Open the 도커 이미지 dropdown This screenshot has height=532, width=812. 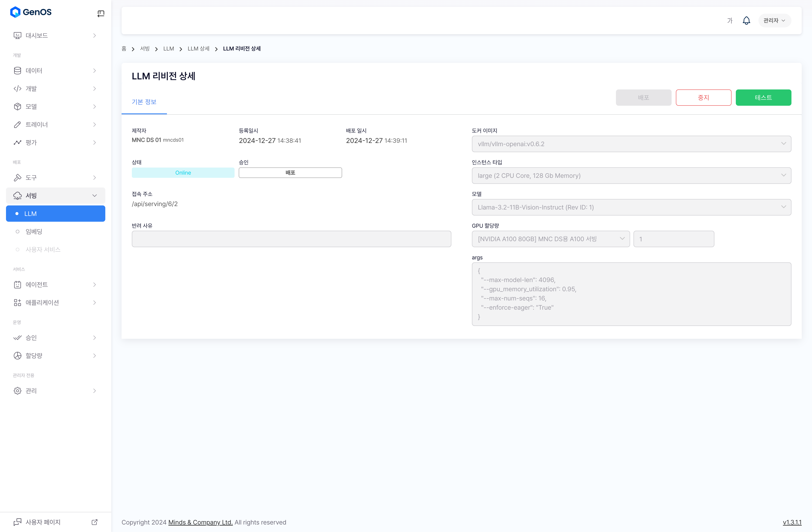coord(631,144)
